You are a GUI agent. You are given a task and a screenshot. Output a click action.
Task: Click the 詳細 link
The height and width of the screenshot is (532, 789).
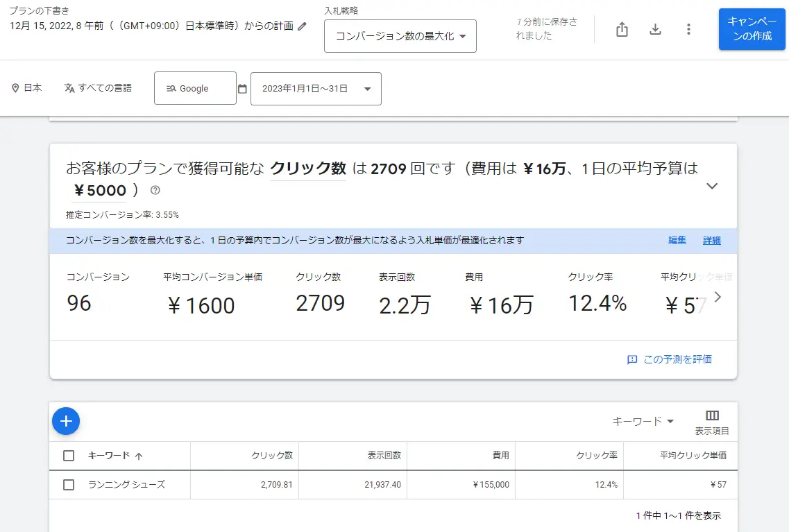[x=711, y=241]
